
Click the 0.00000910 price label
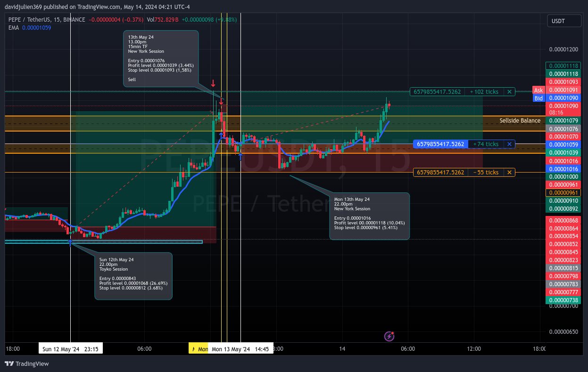[563, 201]
